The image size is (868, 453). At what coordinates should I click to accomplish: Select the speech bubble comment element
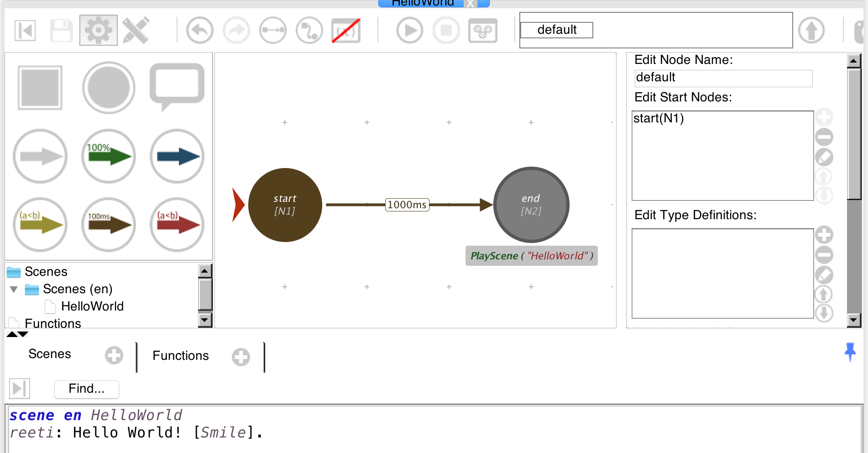point(177,86)
